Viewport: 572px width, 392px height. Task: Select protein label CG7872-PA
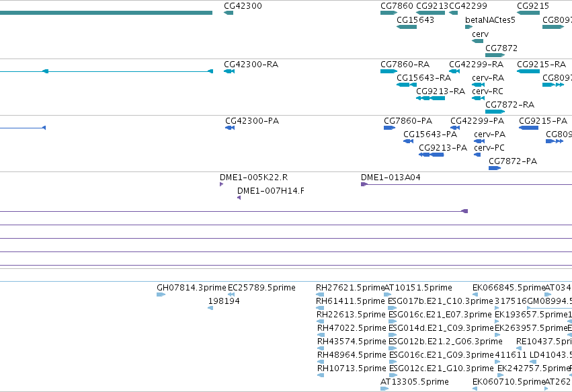coord(513,161)
